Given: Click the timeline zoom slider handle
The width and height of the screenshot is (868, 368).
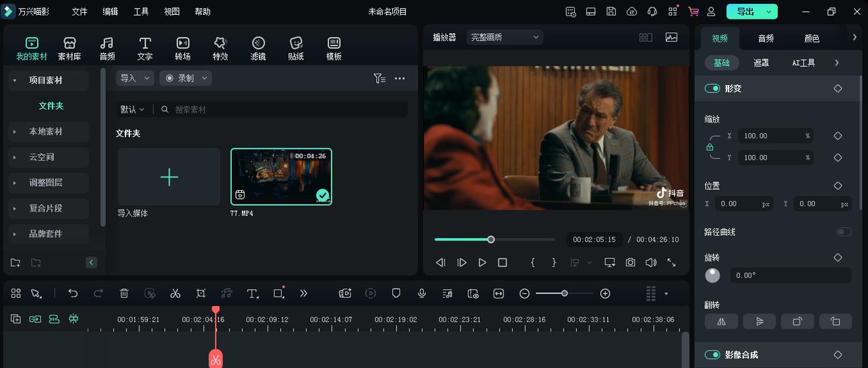Looking at the screenshot, I should [x=564, y=293].
